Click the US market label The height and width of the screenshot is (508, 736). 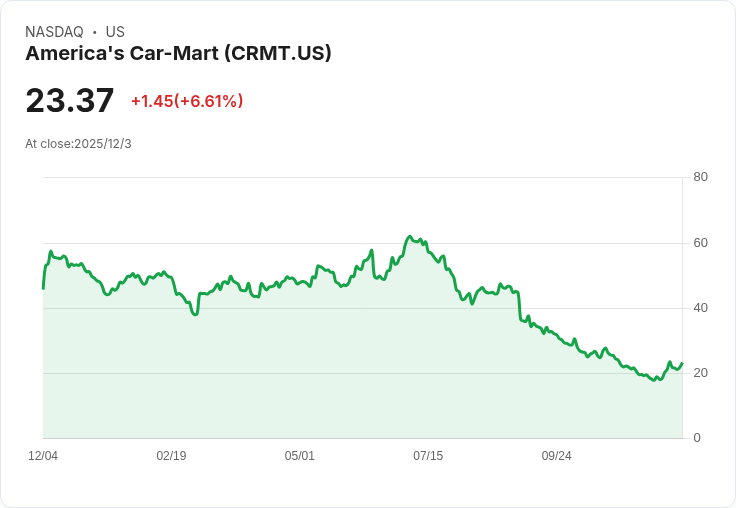pos(115,32)
